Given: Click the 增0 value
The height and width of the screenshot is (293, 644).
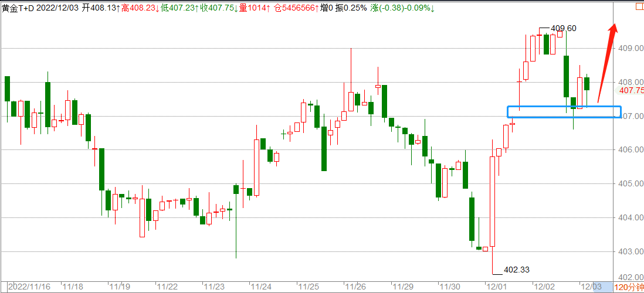Looking at the screenshot, I should (x=327, y=9).
